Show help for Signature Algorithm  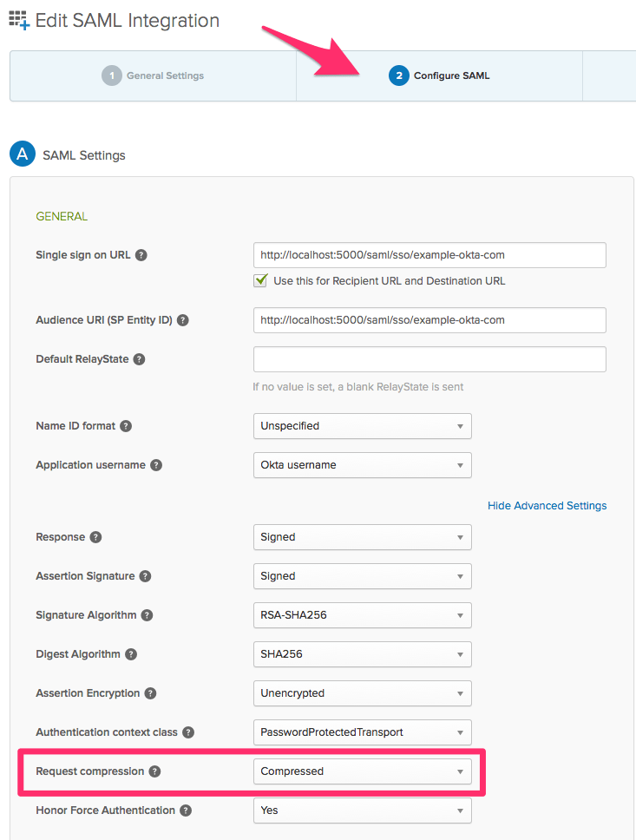point(147,615)
